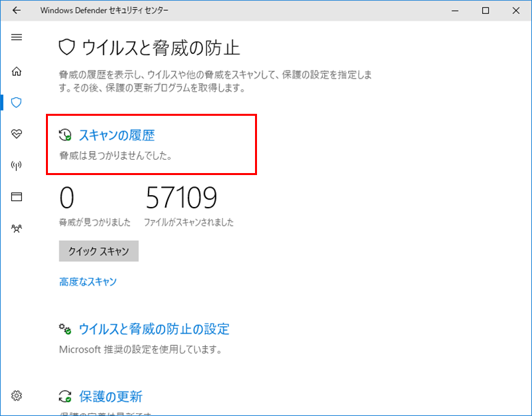Click the 0 threats found count
The image size is (532, 416).
pyautogui.click(x=67, y=198)
